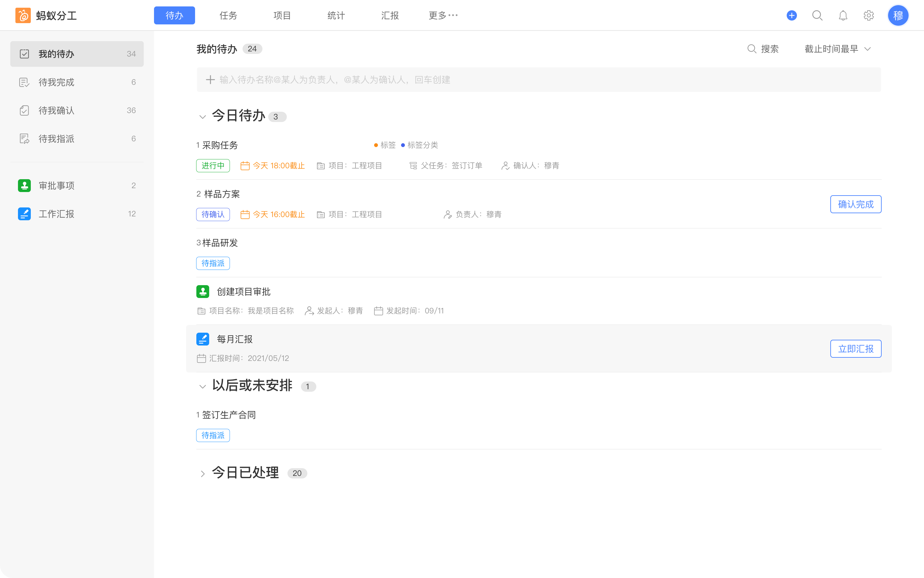Click 立即汇报 button
This screenshot has width=924, height=578.
pos(856,349)
